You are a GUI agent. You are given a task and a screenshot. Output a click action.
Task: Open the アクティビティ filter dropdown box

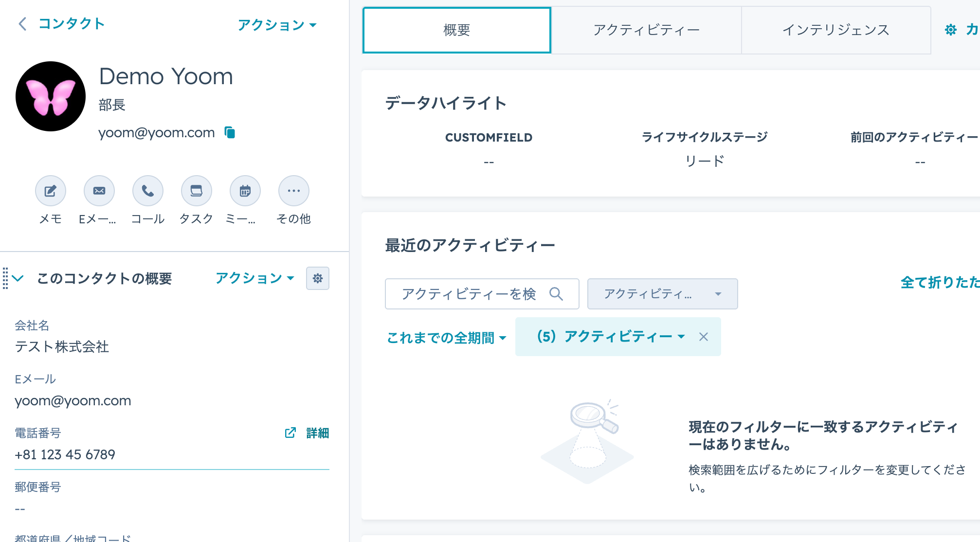click(x=662, y=294)
